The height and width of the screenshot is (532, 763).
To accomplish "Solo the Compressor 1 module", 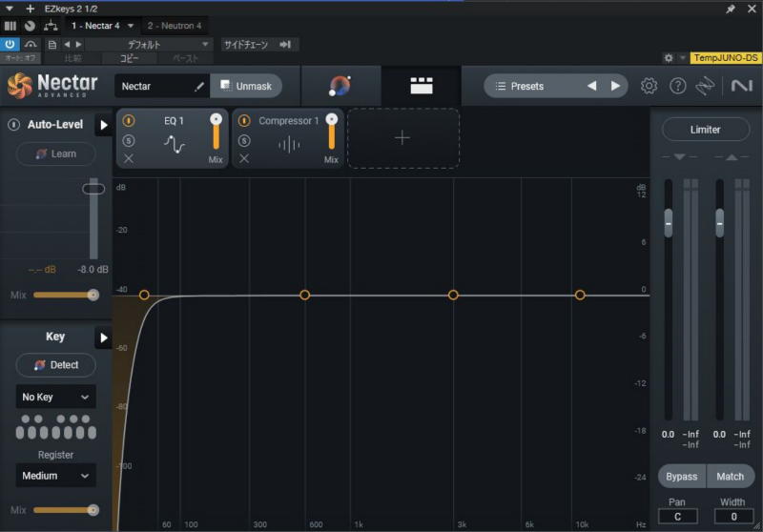I will [x=244, y=140].
